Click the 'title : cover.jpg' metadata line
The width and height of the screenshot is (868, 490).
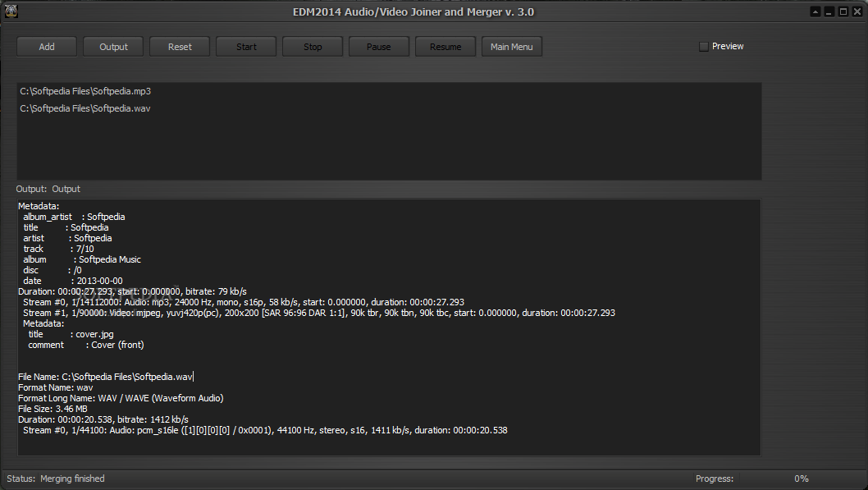pos(71,334)
